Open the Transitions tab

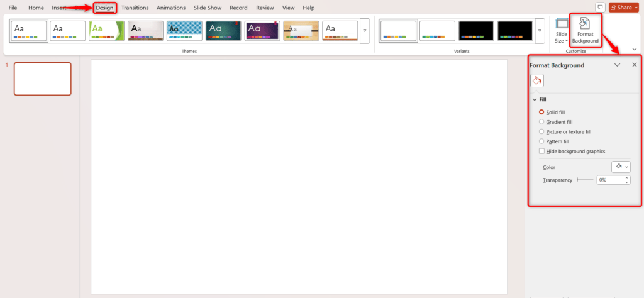[x=135, y=8]
